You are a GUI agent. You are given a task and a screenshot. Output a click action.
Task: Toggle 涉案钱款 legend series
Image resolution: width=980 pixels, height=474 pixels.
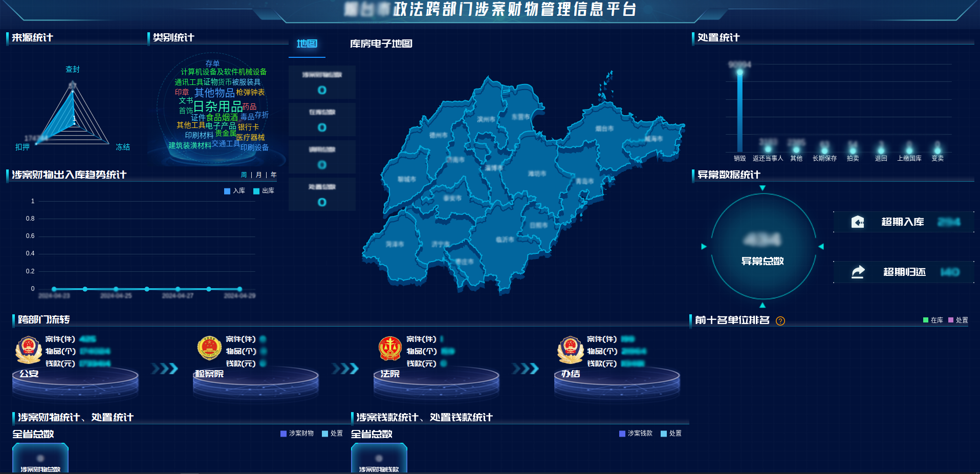(x=635, y=434)
